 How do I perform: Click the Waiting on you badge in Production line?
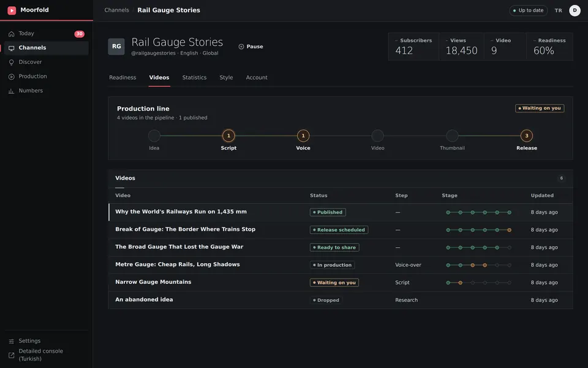point(540,108)
